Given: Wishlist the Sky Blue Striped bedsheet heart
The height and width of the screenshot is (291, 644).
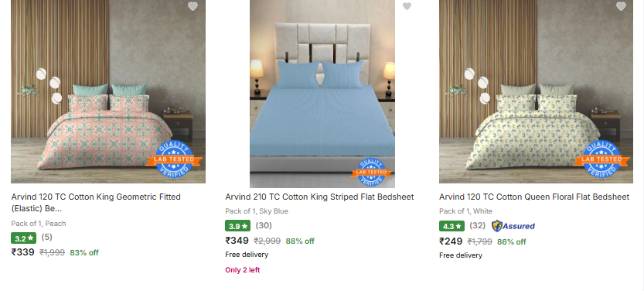Looking at the screenshot, I should tap(407, 6).
